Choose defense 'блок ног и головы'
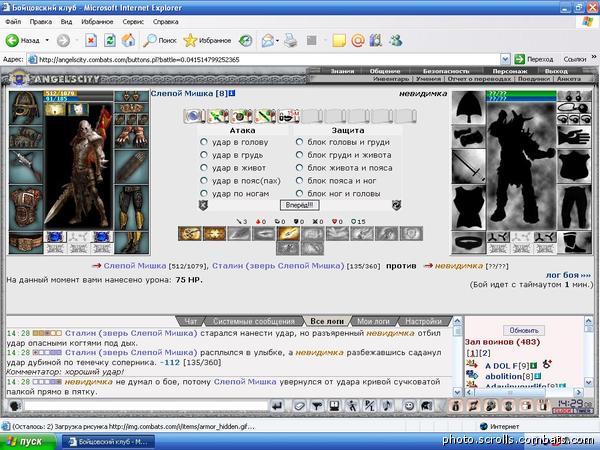The width and height of the screenshot is (600, 450). pyautogui.click(x=299, y=193)
